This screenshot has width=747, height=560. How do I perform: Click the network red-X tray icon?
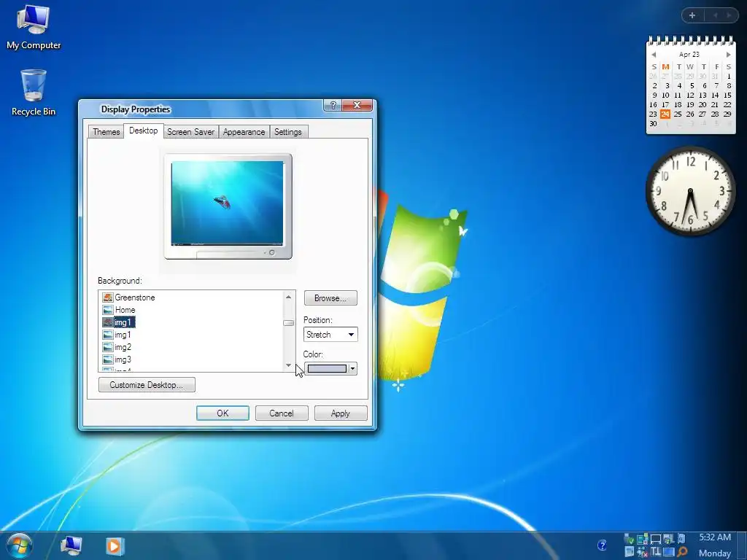pyautogui.click(x=642, y=552)
